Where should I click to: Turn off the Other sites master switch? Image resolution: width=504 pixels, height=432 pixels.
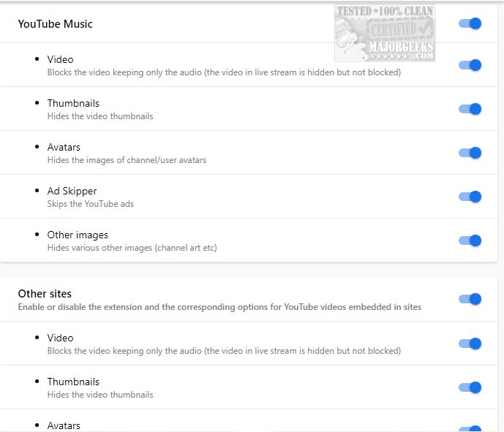(470, 299)
